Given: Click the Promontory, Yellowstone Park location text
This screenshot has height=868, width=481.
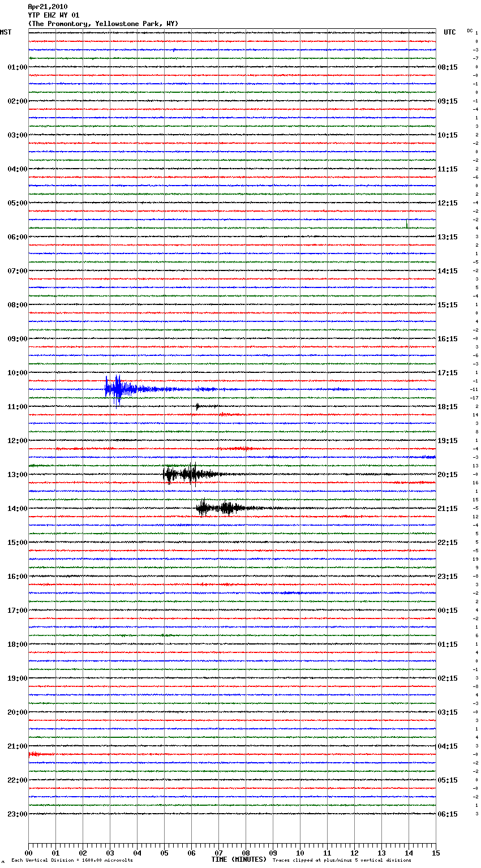Looking at the screenshot, I should (103, 24).
